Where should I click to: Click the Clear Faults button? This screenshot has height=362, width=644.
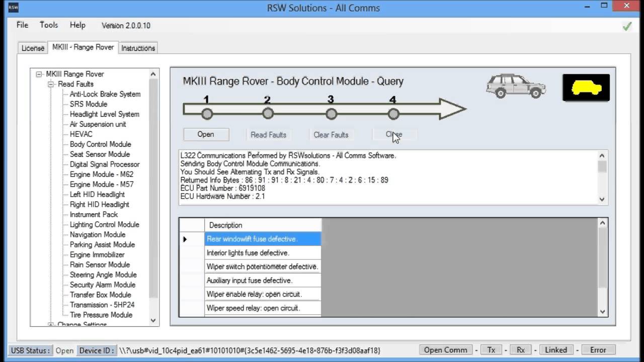331,134
